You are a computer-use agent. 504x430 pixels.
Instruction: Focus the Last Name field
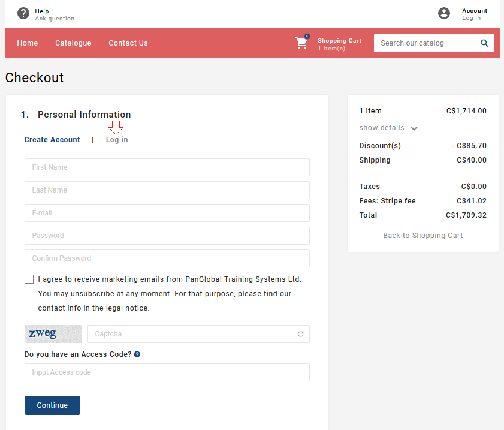pyautogui.click(x=167, y=190)
